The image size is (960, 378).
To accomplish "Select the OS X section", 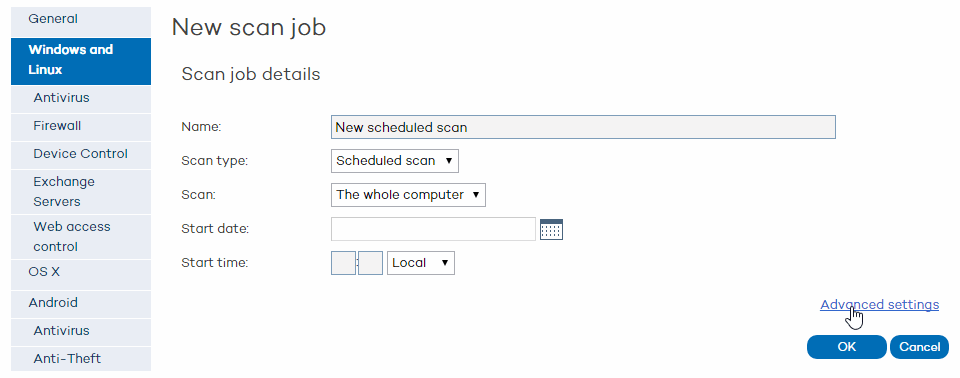I will tap(81, 272).
